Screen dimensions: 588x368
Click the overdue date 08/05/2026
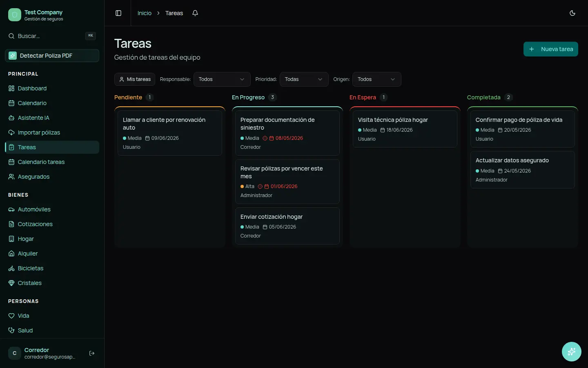[x=289, y=138]
